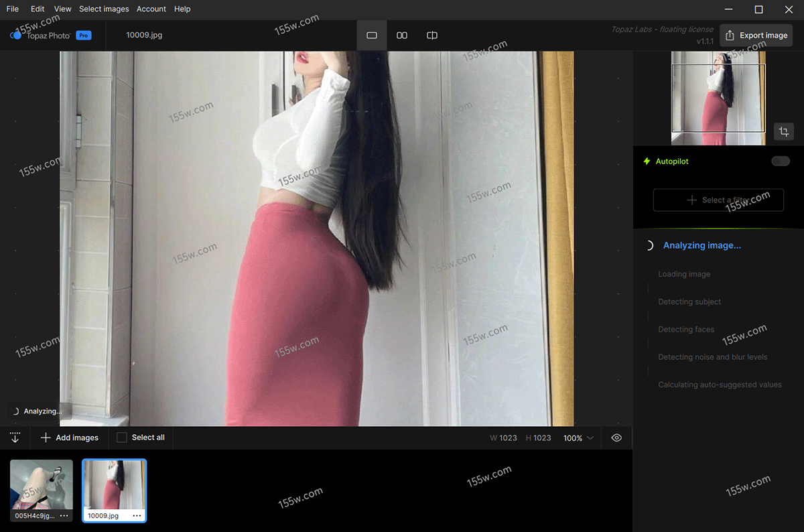Open the View menu

(62, 9)
